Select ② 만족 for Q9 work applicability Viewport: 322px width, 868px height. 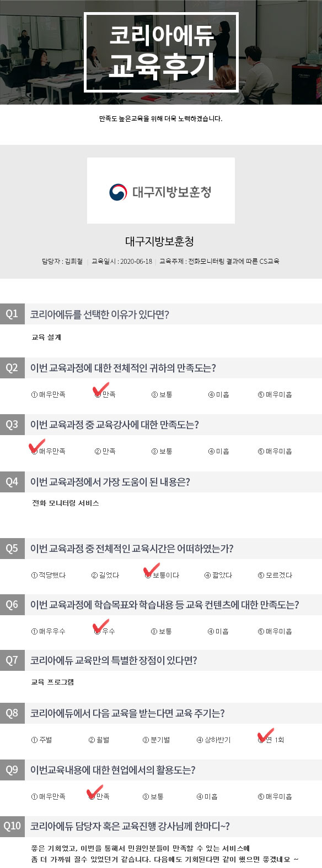99,796
